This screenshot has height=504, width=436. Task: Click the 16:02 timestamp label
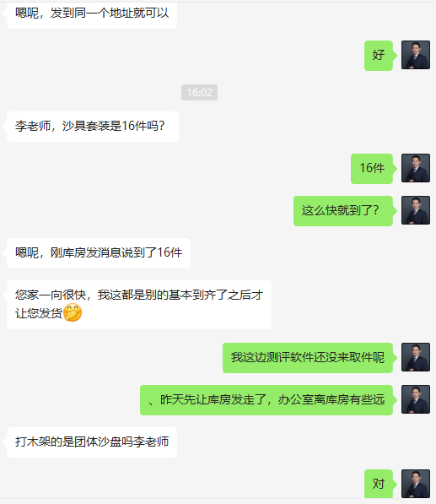tap(199, 93)
